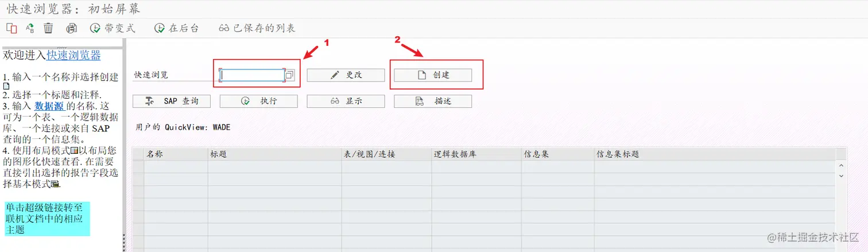
Task: Click the 表/视图/连接 column header
Action: click(x=386, y=154)
